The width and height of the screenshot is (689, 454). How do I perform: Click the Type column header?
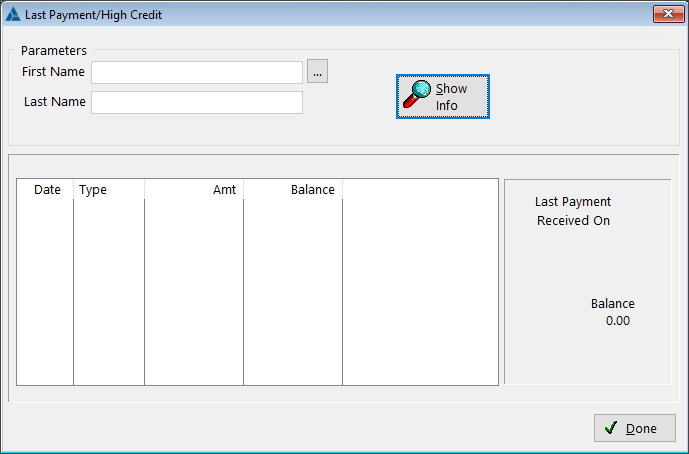[109, 189]
